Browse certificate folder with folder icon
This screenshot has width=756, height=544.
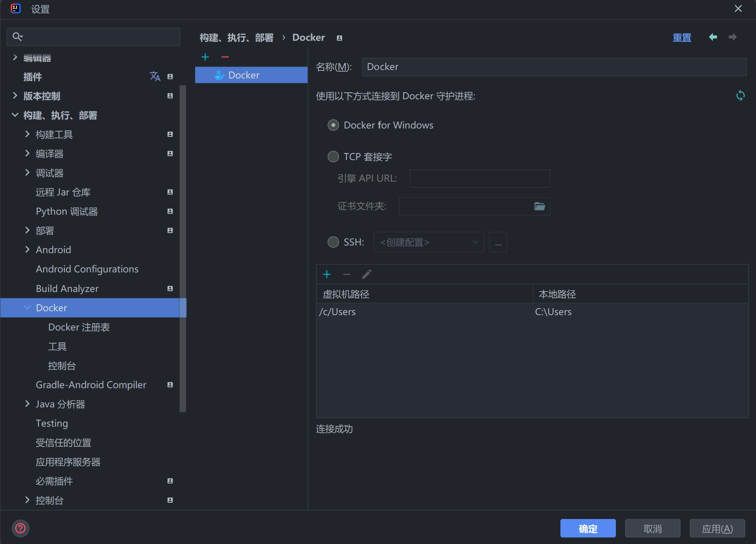coord(540,206)
